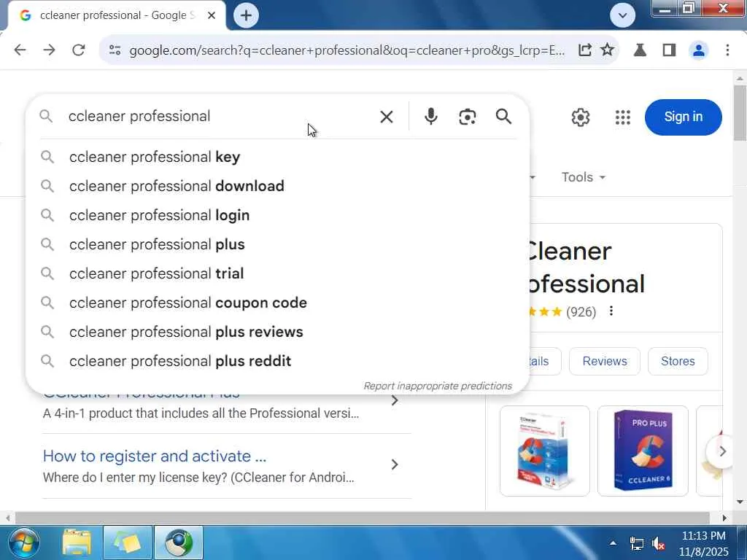
Task: Go back to the previous page
Action: point(20,50)
